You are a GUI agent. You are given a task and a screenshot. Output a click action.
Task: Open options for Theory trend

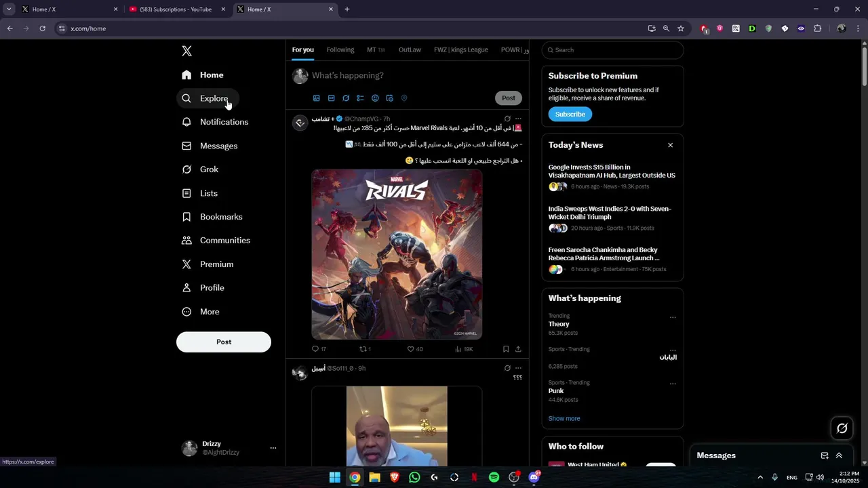pyautogui.click(x=673, y=317)
